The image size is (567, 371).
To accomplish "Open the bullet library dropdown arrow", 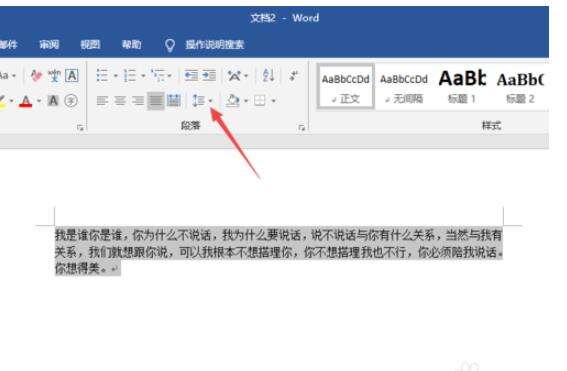I will [116, 76].
